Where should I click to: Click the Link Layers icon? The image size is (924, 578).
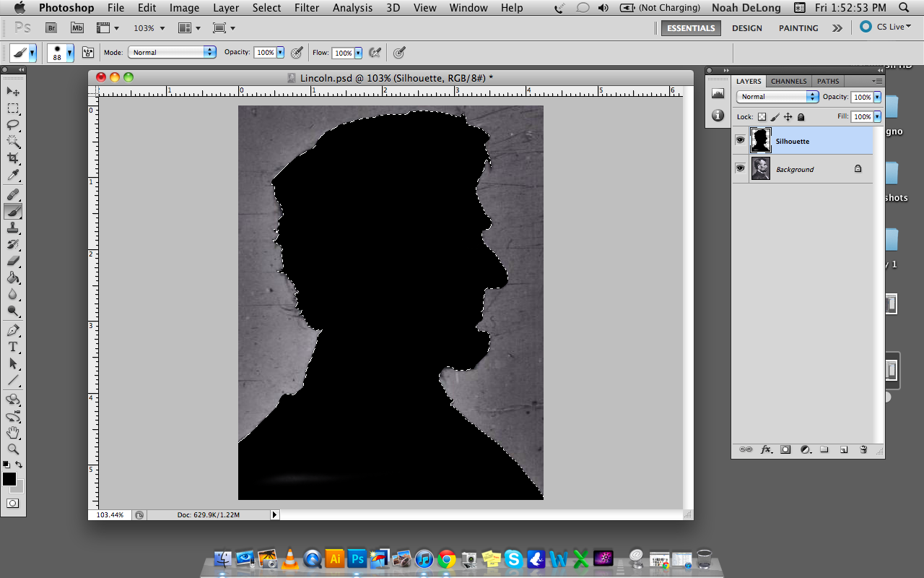[746, 449]
